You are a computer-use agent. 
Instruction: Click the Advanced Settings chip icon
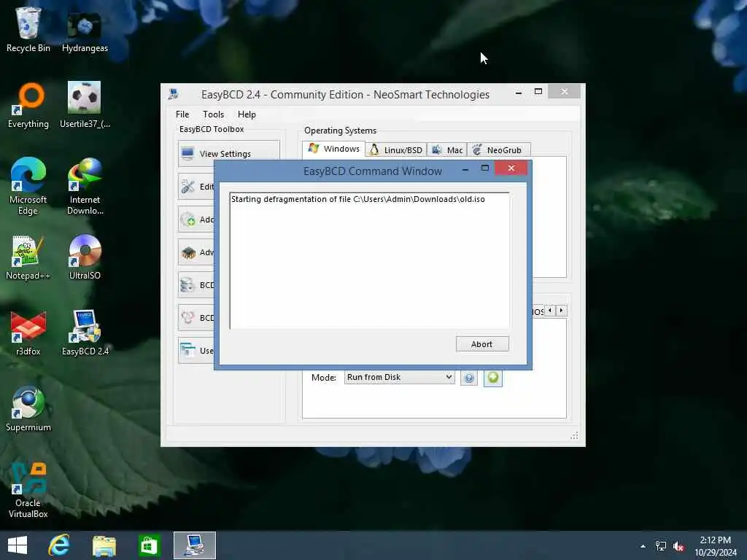point(188,252)
